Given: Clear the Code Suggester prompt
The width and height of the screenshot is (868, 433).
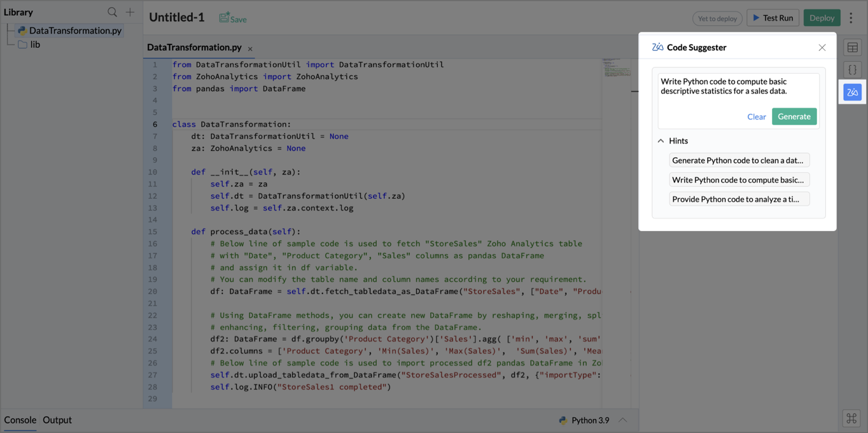Looking at the screenshot, I should tap(756, 117).
